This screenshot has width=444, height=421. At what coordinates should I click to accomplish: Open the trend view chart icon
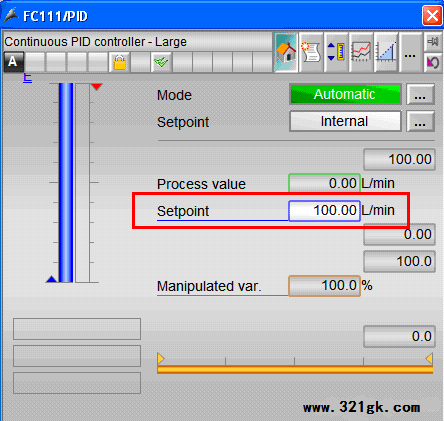click(x=361, y=52)
